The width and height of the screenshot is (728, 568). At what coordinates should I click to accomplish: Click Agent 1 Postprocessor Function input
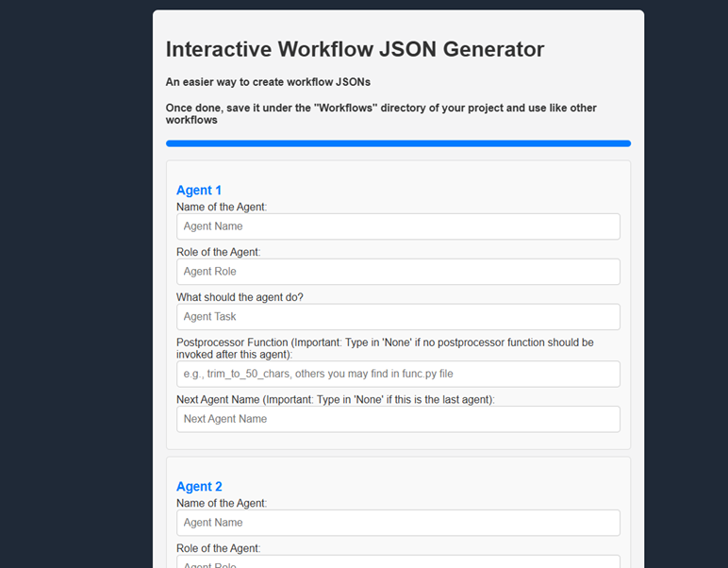398,374
